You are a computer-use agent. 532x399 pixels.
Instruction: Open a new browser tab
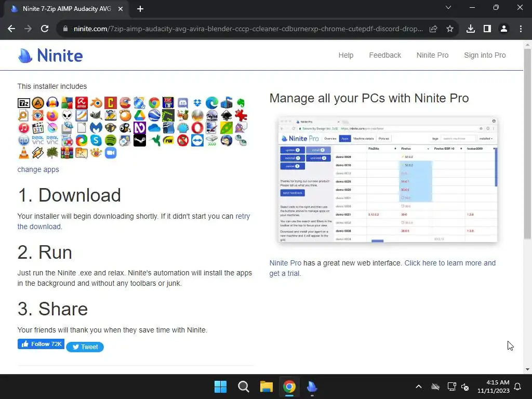pos(140,9)
